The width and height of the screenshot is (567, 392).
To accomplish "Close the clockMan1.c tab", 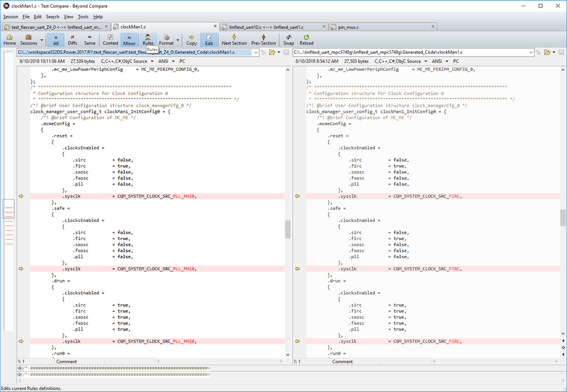I will 215,26.
